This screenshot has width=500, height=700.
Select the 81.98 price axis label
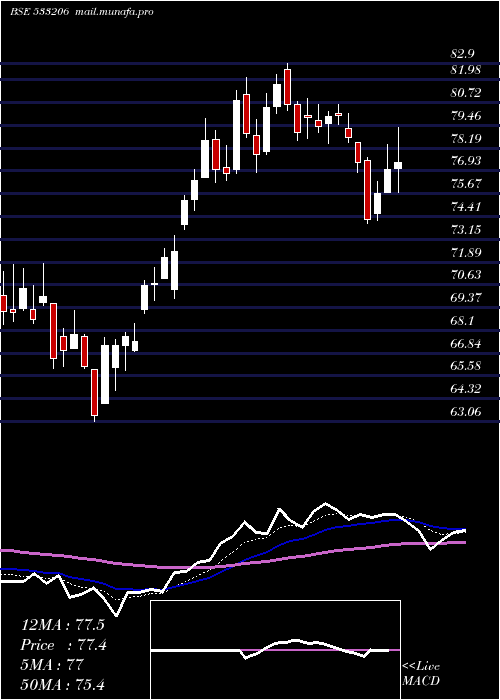467,70
